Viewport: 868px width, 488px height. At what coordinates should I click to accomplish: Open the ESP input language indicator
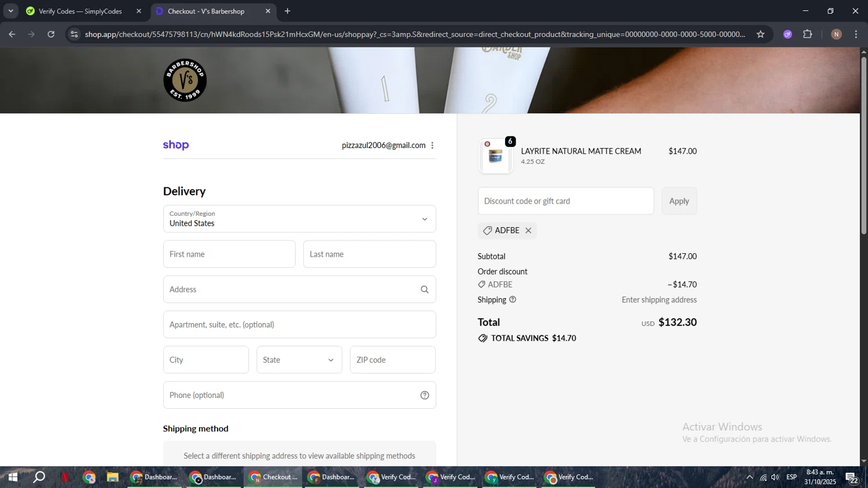792,478
